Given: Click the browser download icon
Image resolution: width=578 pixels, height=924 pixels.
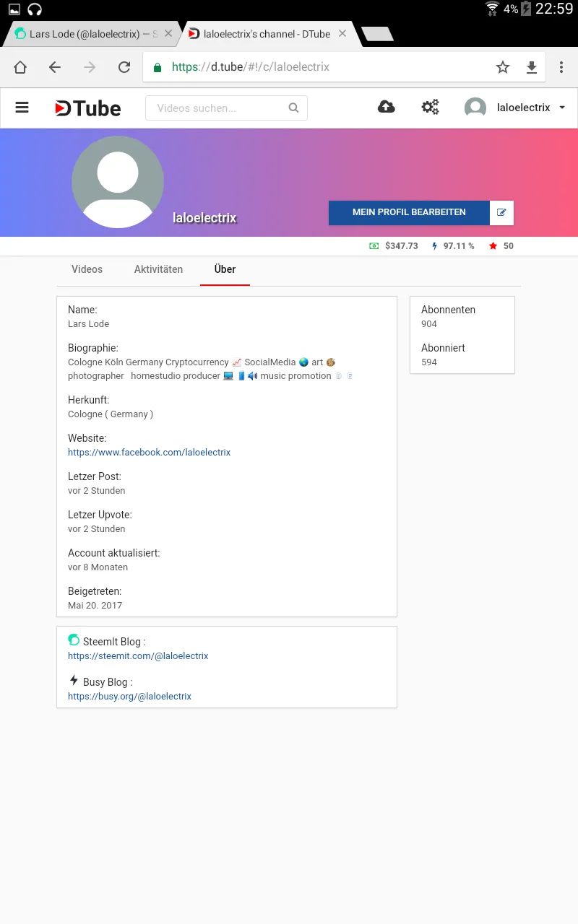Looking at the screenshot, I should 532,67.
